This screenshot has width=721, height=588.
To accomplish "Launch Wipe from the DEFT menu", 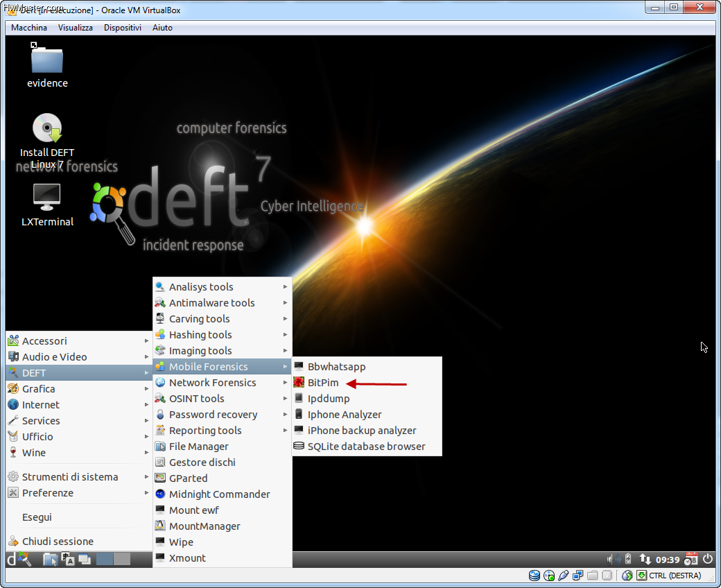I will (x=223, y=542).
